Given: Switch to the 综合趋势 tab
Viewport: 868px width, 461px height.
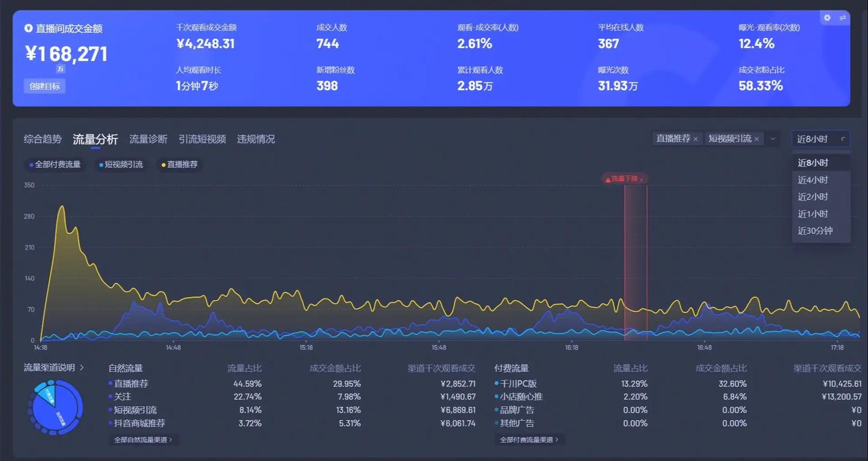Looking at the screenshot, I should coord(43,139).
